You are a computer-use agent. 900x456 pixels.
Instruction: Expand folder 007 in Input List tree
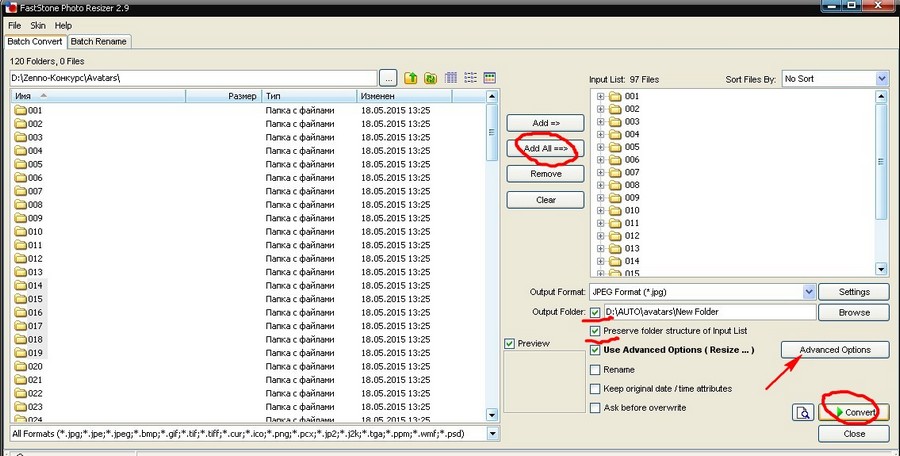[601, 172]
